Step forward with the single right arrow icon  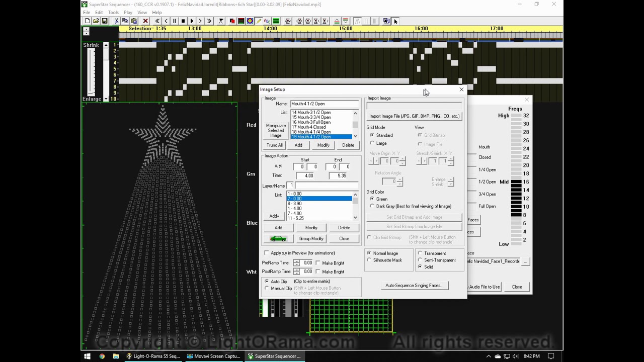200,21
